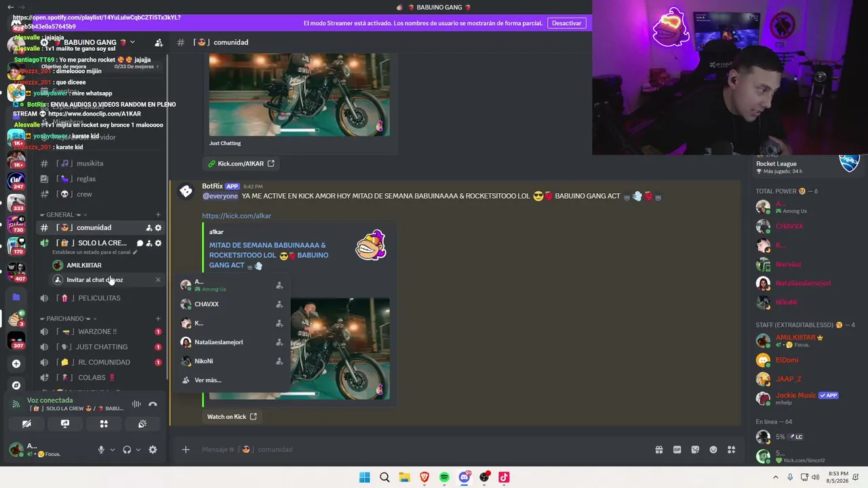Collapse the PARCHANDO category

click(68, 319)
